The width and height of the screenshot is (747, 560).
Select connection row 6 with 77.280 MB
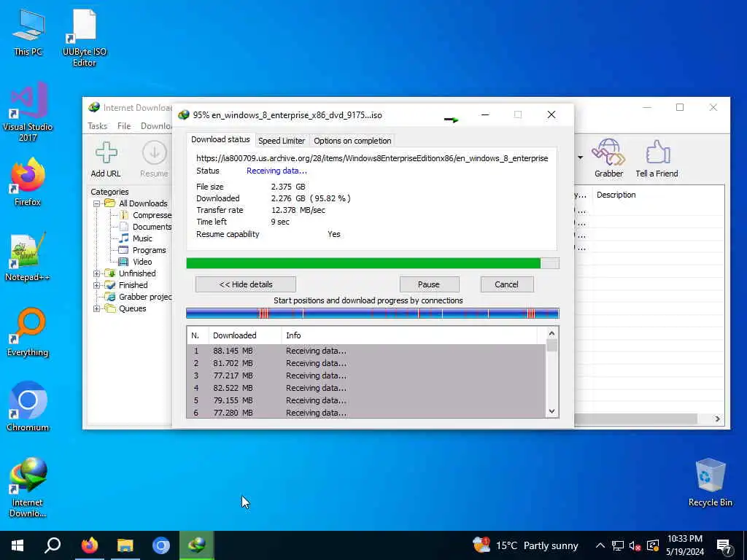(x=366, y=413)
